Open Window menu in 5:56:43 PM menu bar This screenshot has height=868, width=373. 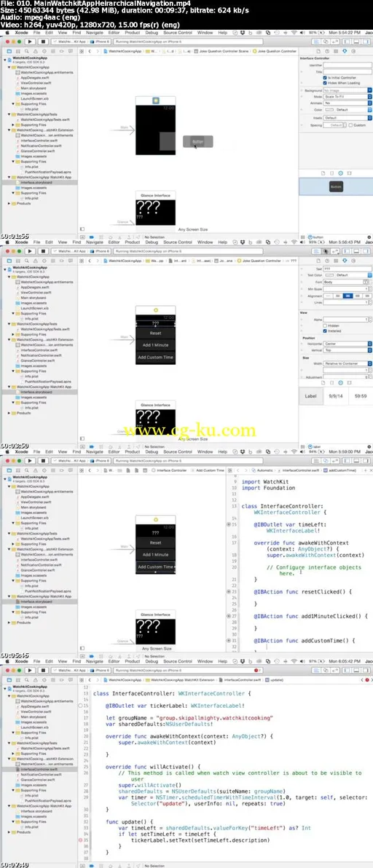click(205, 242)
